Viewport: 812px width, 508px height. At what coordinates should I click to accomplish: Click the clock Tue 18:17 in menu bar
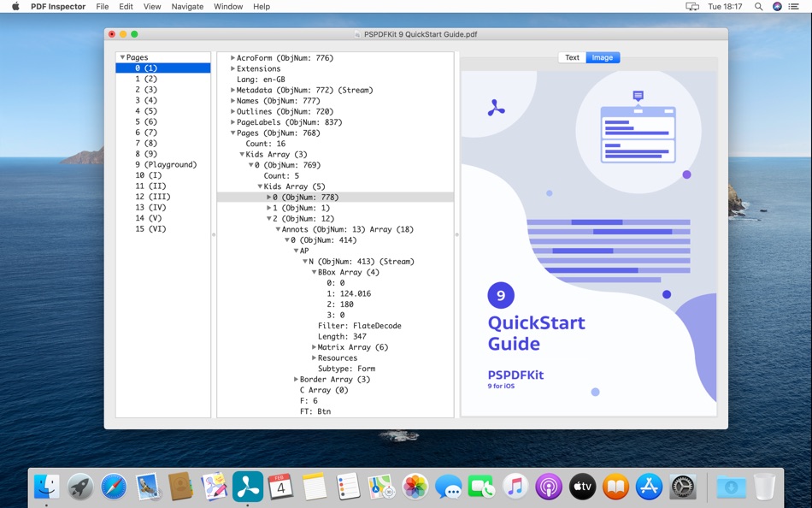click(725, 7)
